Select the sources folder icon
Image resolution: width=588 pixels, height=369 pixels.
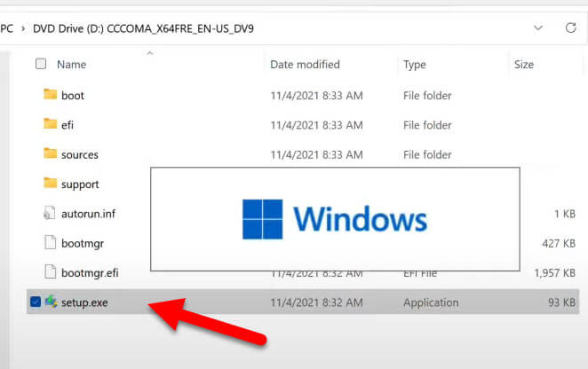(x=50, y=153)
